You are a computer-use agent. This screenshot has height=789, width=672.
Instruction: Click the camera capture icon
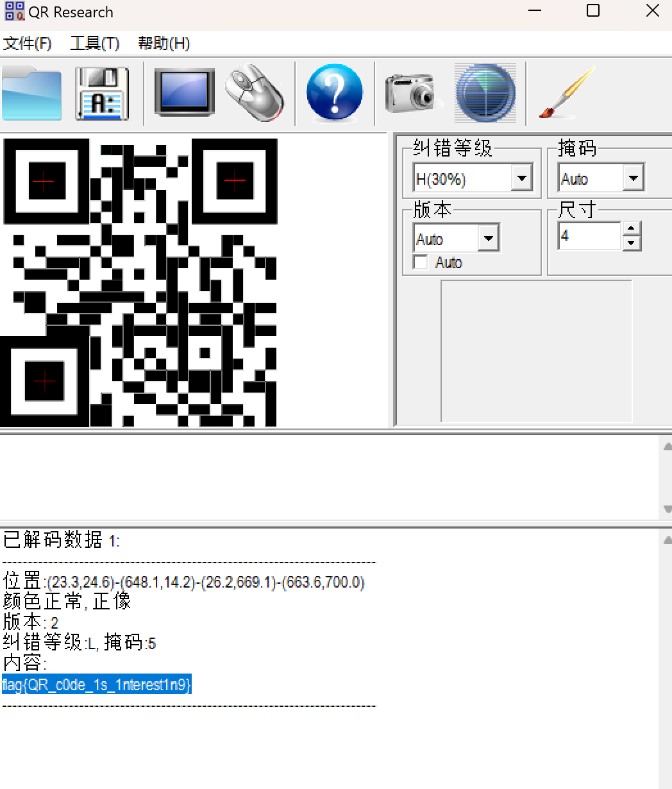coord(414,94)
